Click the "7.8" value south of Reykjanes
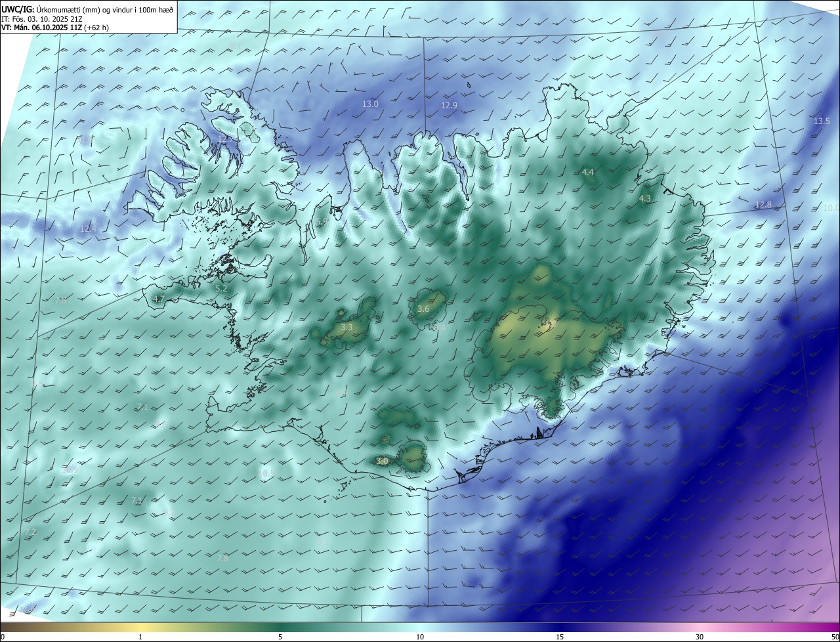Screen dimensions: 840x642 point(222,558)
